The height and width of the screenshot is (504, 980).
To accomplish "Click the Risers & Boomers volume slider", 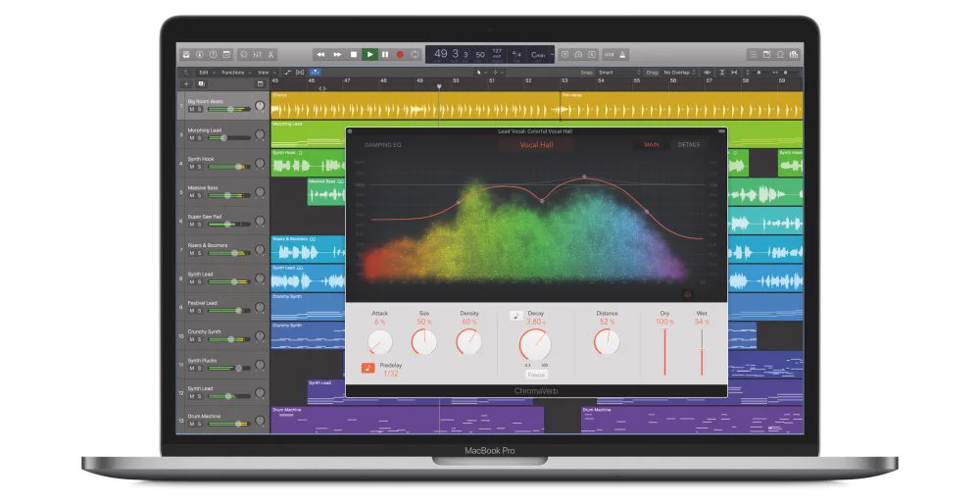I will pos(228,253).
